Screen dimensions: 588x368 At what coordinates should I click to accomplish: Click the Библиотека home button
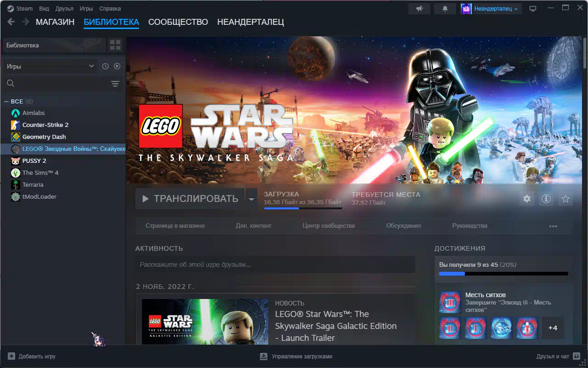55,45
